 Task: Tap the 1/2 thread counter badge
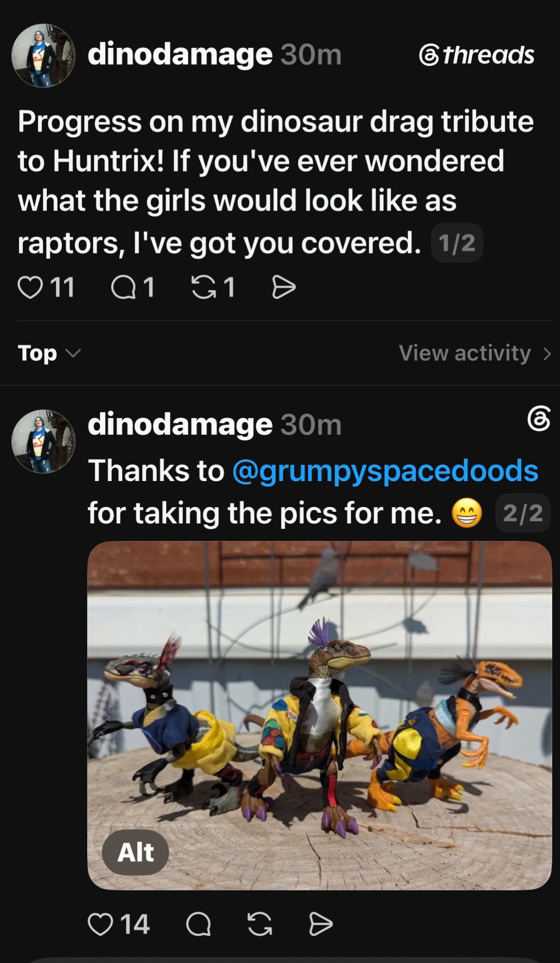pyautogui.click(x=457, y=243)
